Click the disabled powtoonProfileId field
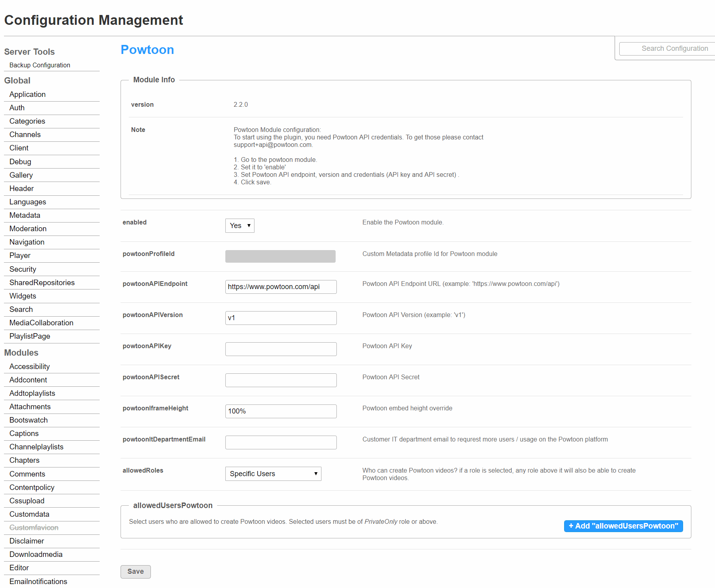The height and width of the screenshot is (588, 715). pyautogui.click(x=280, y=256)
